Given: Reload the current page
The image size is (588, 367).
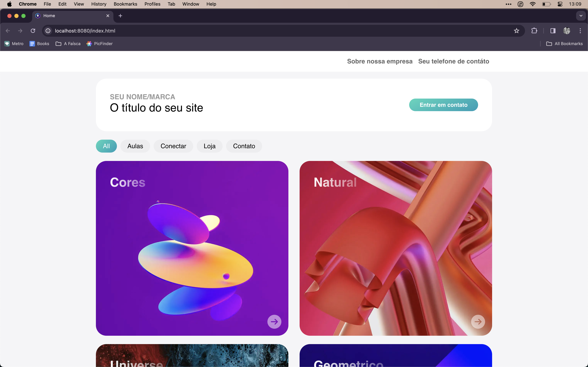Looking at the screenshot, I should pos(33,31).
